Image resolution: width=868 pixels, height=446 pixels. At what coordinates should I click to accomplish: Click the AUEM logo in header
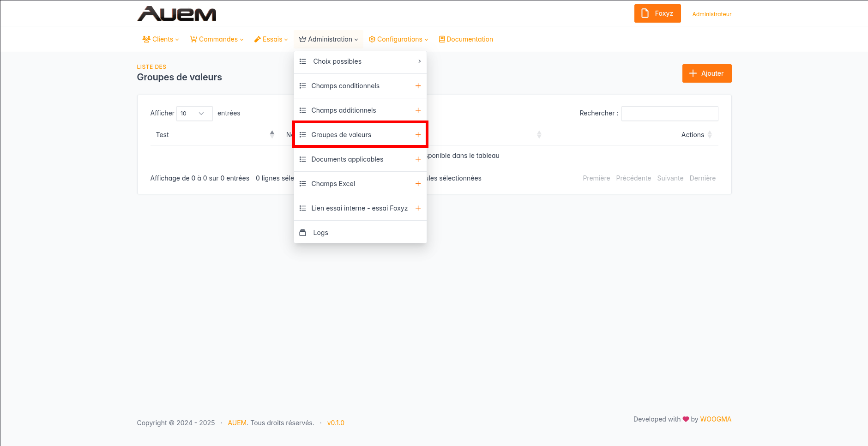(x=177, y=14)
